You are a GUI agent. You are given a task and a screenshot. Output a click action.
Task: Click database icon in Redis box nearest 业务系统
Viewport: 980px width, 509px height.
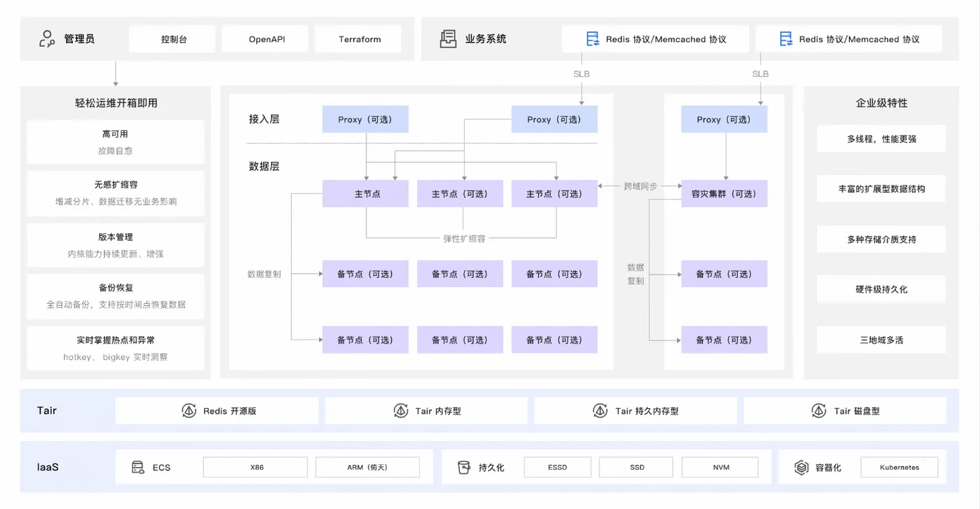(x=593, y=39)
